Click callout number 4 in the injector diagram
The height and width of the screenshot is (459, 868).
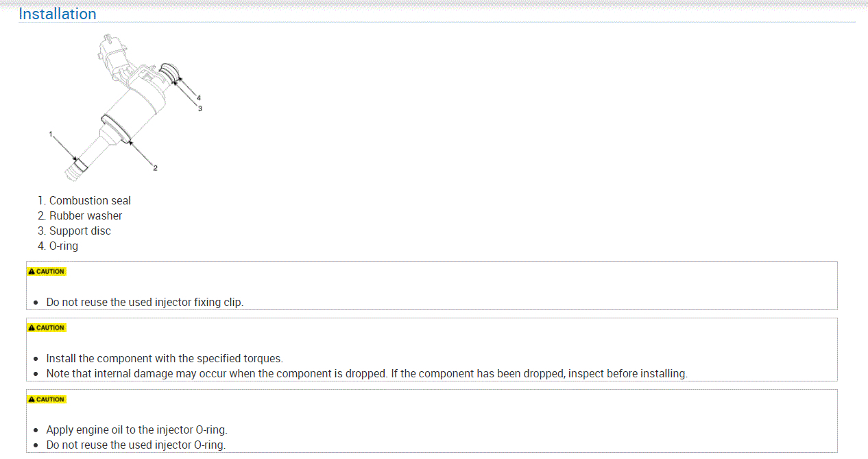pos(199,98)
